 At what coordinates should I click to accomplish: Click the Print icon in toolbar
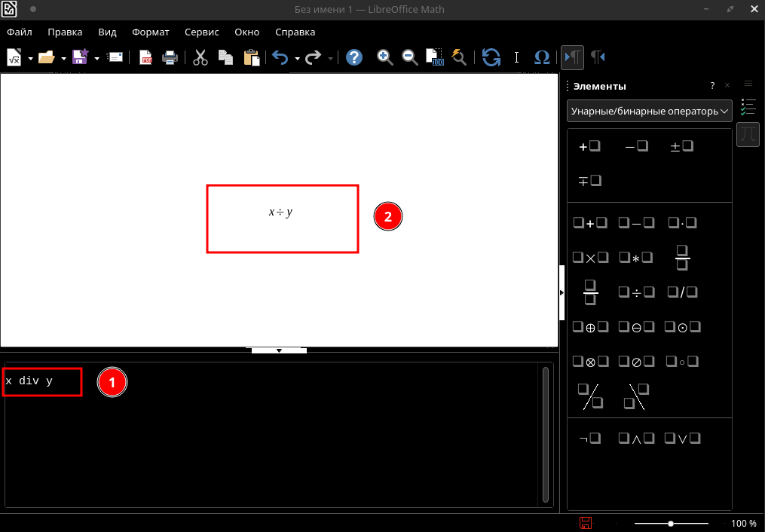coord(170,57)
